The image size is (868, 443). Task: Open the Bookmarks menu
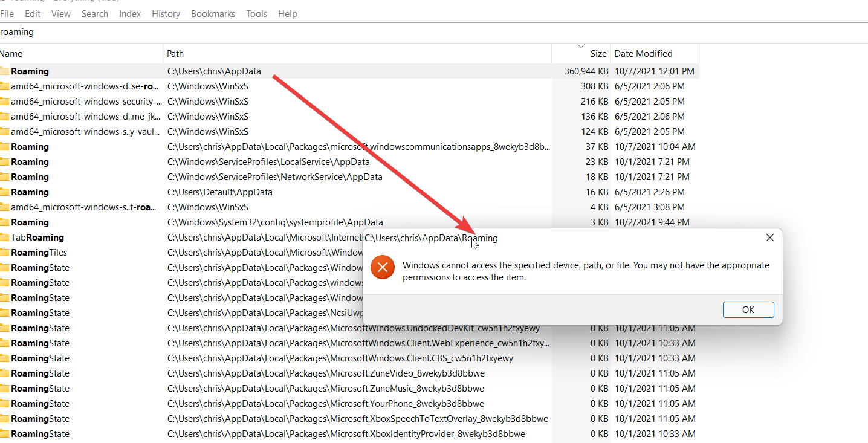(x=213, y=13)
